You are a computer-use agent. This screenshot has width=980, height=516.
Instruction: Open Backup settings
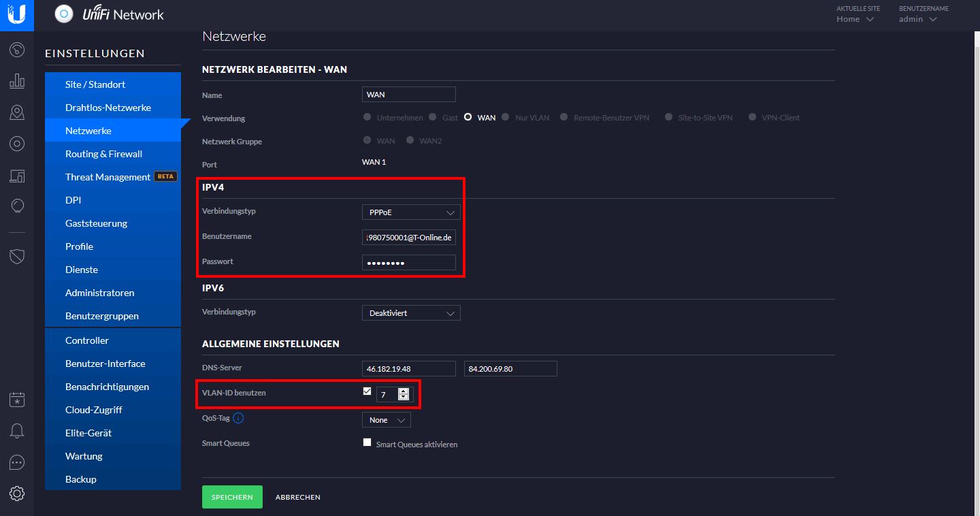click(x=113, y=479)
